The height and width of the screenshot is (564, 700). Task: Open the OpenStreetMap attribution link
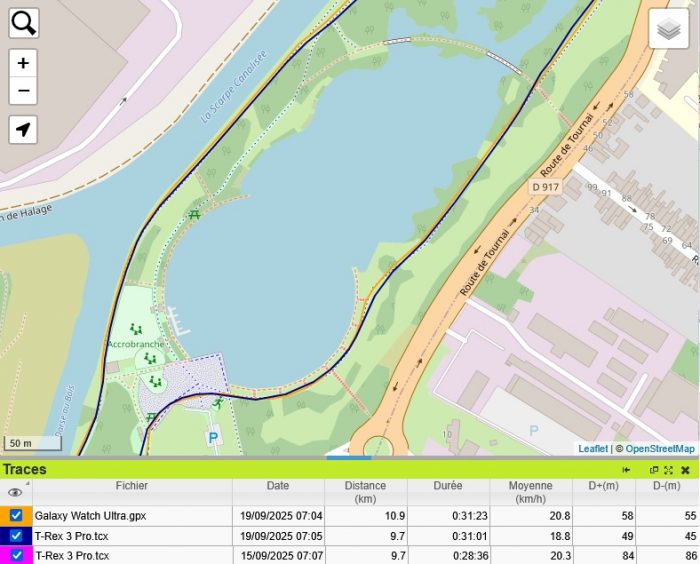coord(660,449)
